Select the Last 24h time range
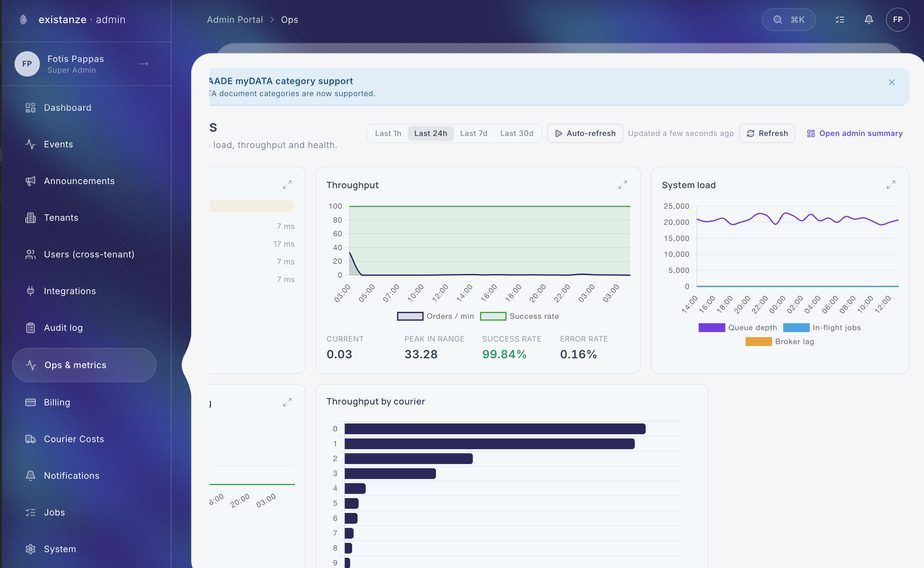The width and height of the screenshot is (924, 568). click(x=431, y=133)
